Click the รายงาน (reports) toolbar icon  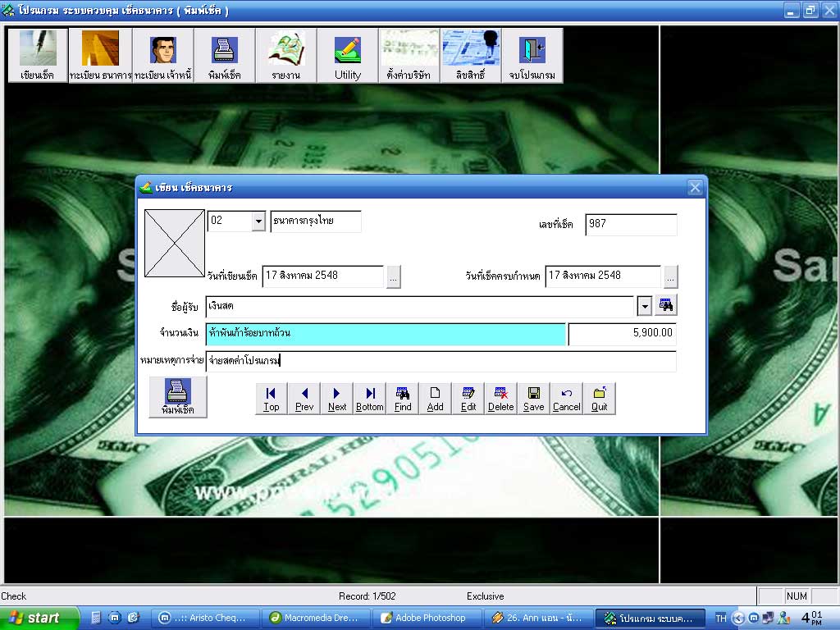coord(285,55)
